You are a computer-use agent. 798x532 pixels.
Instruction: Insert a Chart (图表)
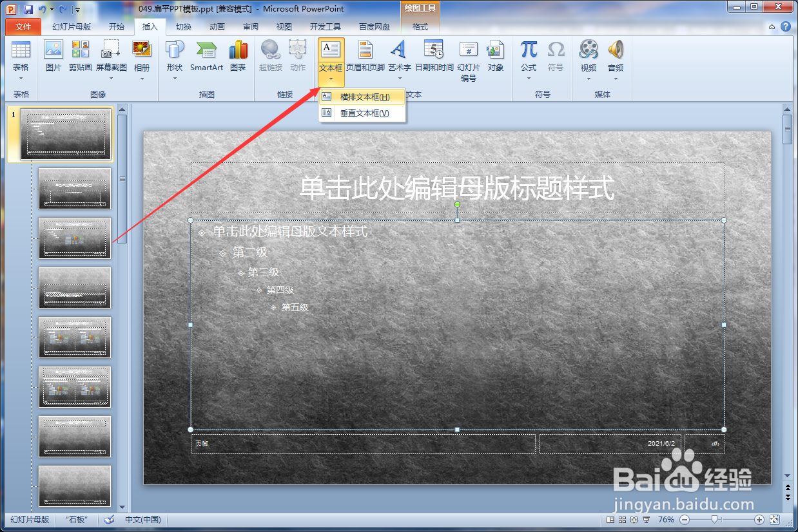click(238, 55)
